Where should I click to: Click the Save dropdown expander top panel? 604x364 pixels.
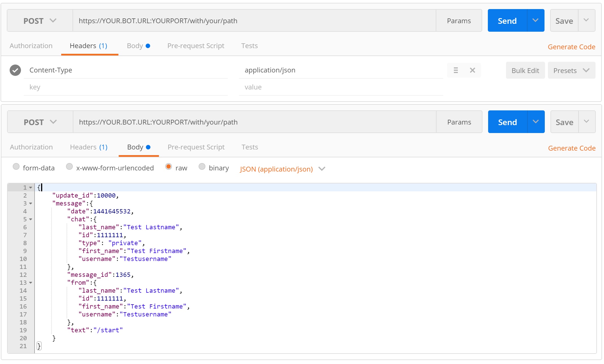[586, 21]
